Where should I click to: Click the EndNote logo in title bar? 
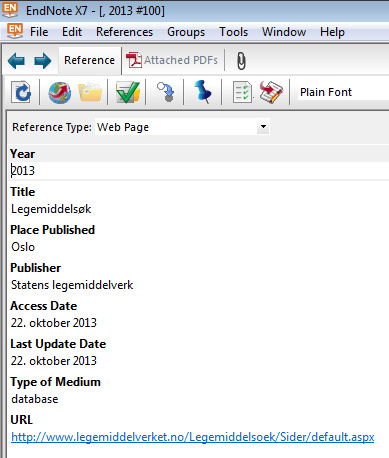click(10, 9)
